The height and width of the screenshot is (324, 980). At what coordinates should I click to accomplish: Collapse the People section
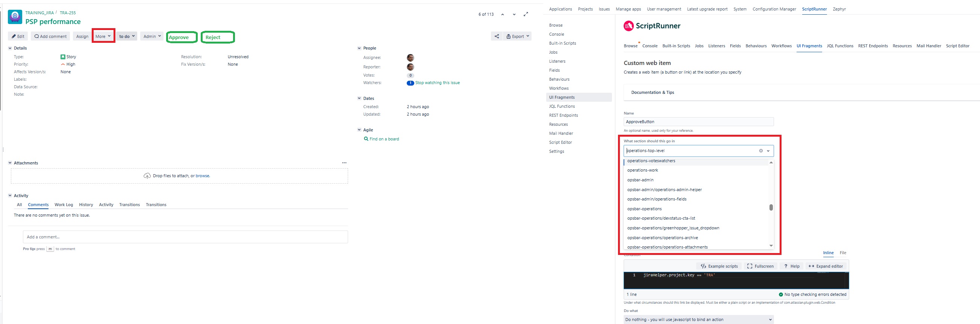(359, 48)
